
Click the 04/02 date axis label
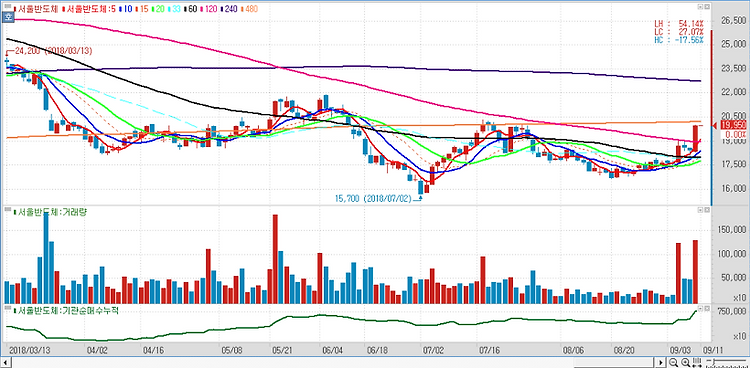tap(97, 350)
